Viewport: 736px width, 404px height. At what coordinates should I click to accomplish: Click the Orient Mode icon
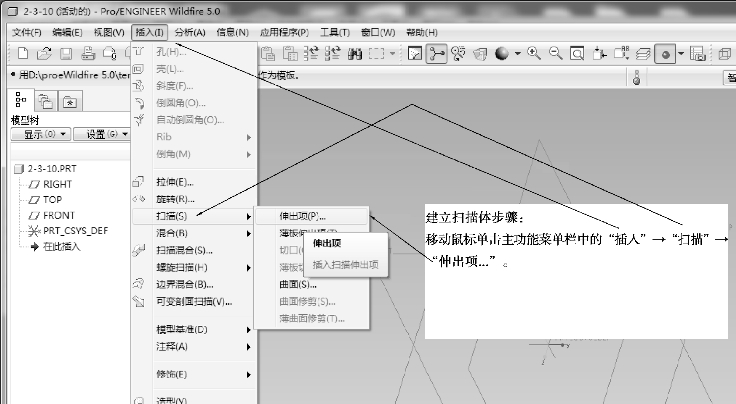458,53
